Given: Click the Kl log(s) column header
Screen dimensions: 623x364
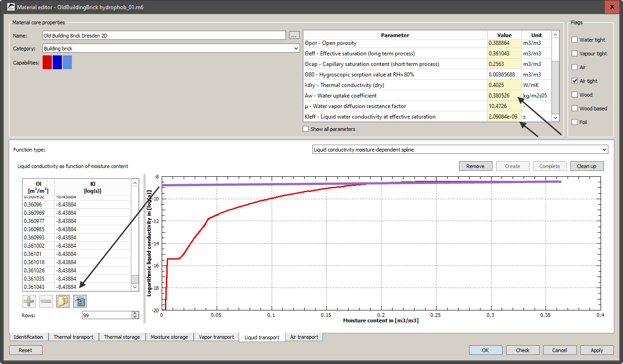Looking at the screenshot, I should 93,187.
